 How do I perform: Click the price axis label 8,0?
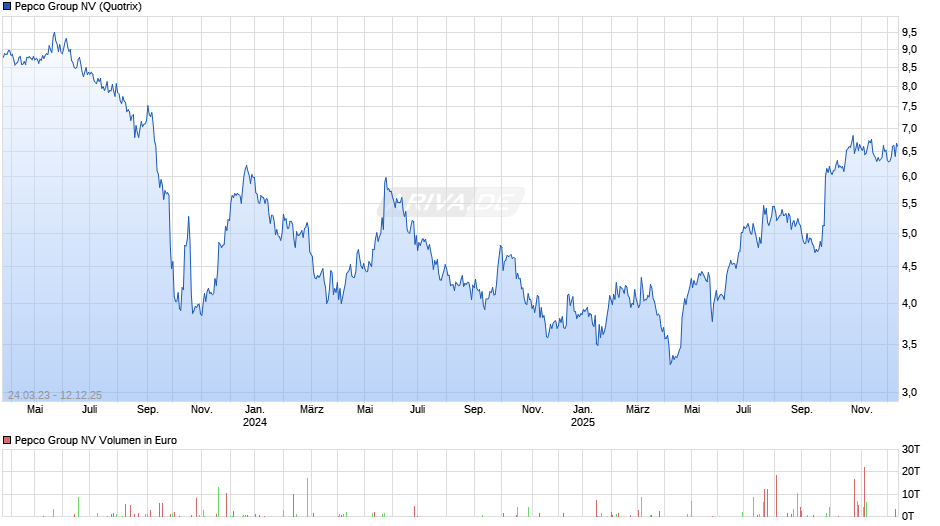pyautogui.click(x=909, y=86)
